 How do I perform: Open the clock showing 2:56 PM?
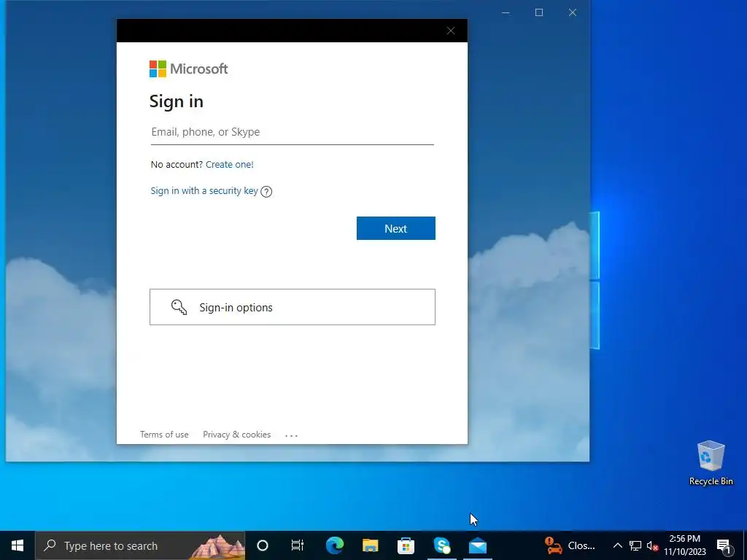click(684, 545)
